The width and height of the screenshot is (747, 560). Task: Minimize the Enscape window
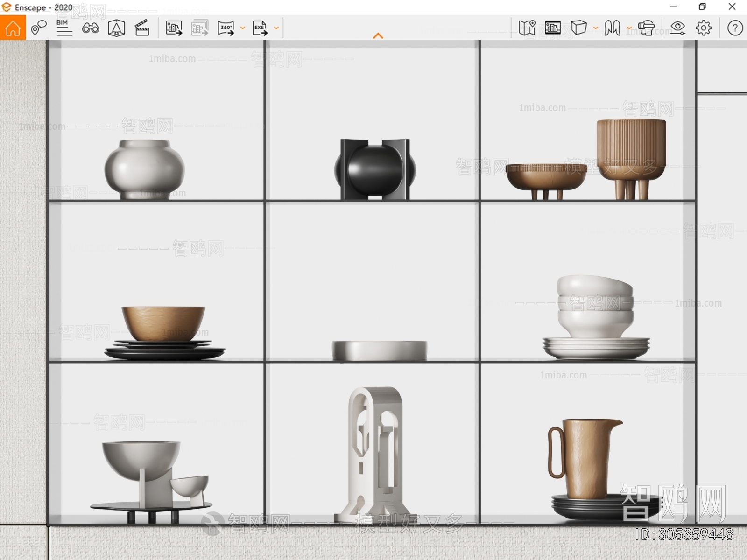pyautogui.click(x=673, y=7)
